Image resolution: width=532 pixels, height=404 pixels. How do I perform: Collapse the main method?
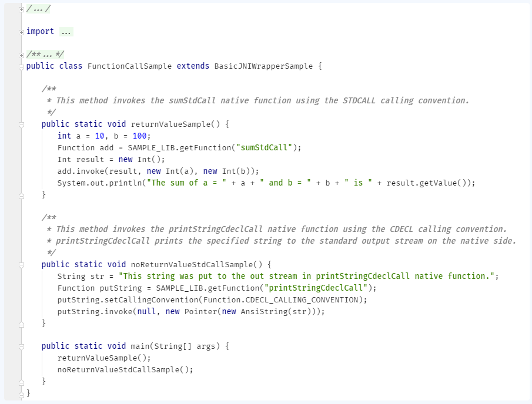[21, 347]
